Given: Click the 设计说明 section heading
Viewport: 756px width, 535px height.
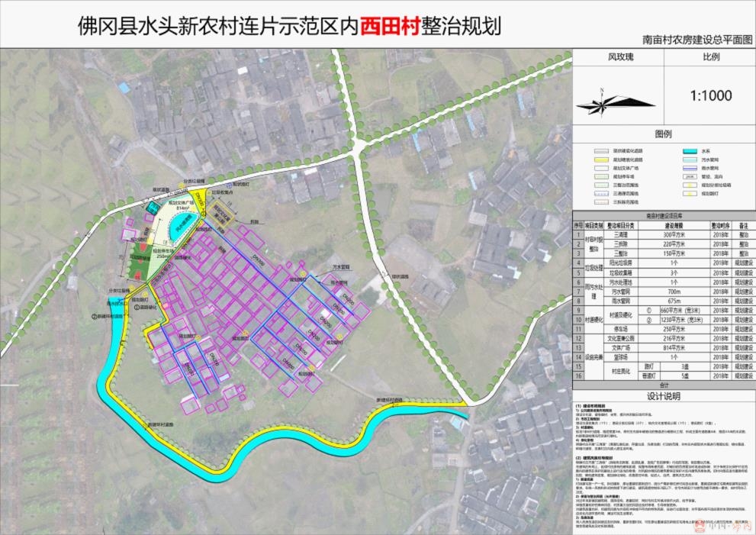Looking at the screenshot, I should pyautogui.click(x=663, y=397).
